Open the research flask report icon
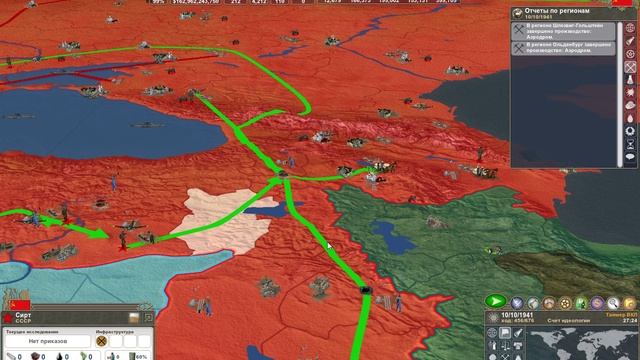The height and width of the screenshot is (360, 640). tap(630, 80)
